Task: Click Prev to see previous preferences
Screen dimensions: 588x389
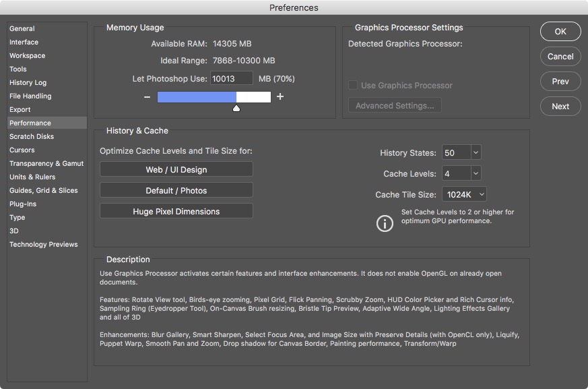Action: 560,81
